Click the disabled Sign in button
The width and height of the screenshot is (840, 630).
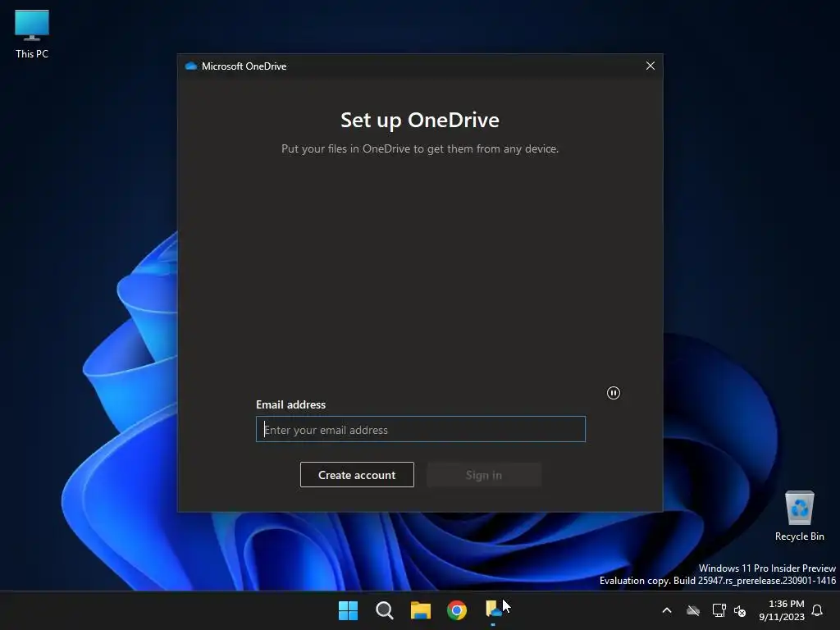click(484, 475)
